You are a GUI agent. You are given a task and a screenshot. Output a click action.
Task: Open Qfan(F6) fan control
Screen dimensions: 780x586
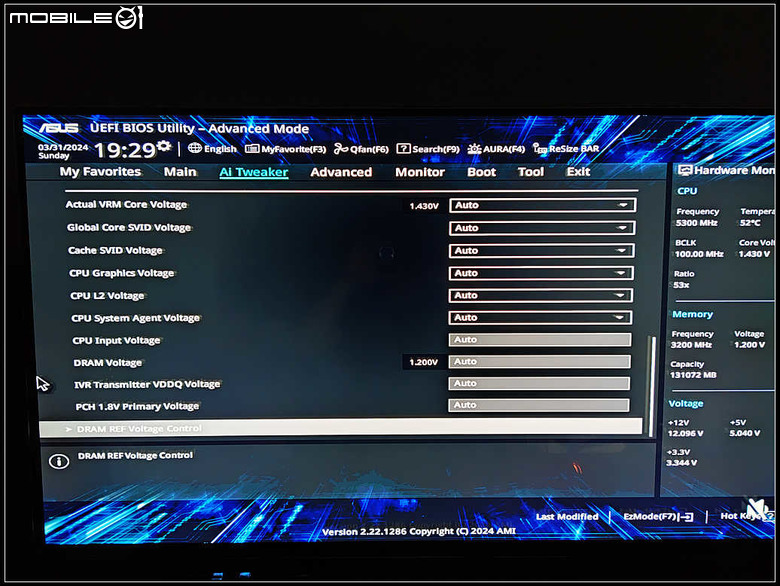click(x=361, y=149)
